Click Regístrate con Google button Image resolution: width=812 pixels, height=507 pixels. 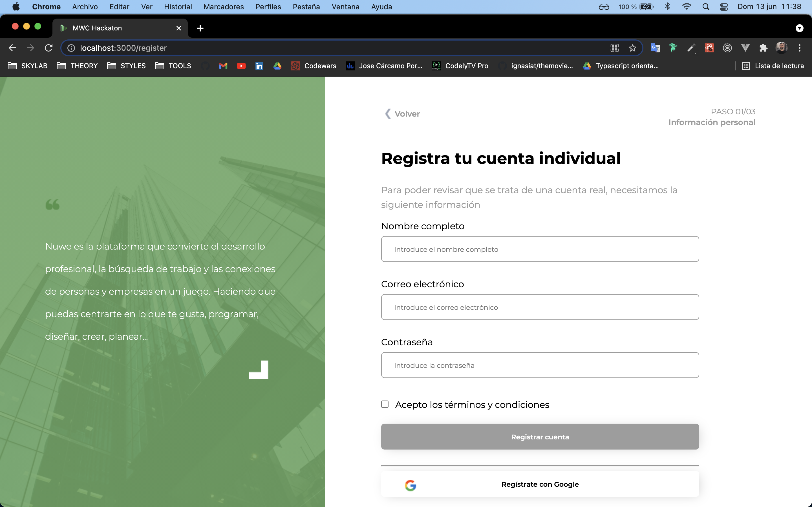(x=540, y=484)
